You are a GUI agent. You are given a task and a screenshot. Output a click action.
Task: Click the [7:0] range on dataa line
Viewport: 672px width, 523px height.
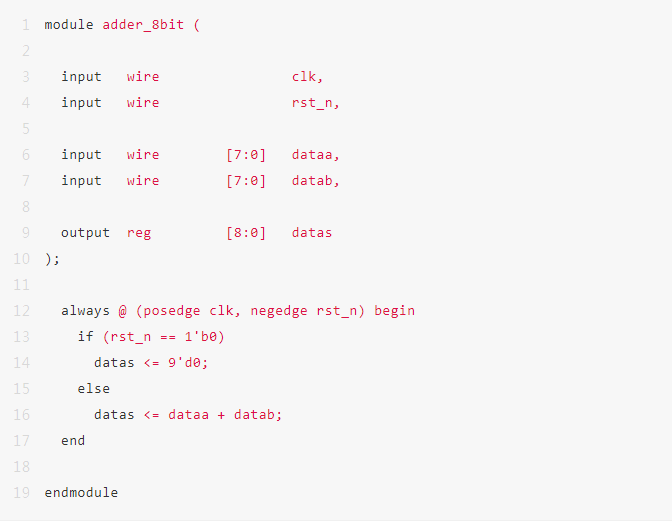[x=246, y=155]
